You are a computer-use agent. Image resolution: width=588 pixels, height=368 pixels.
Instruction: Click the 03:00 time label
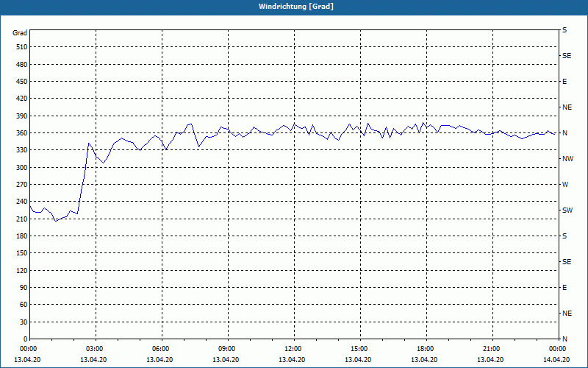[96, 349]
